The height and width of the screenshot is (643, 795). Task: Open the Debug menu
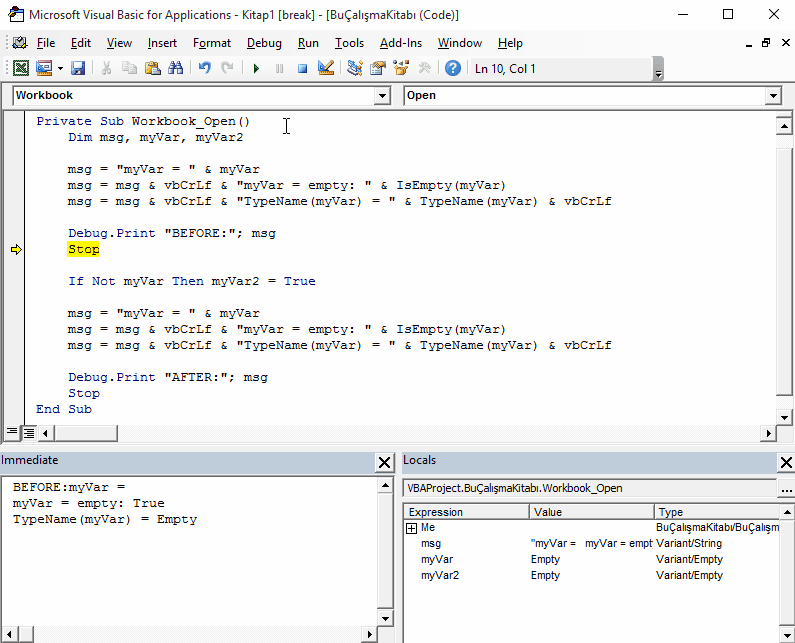pyautogui.click(x=264, y=43)
